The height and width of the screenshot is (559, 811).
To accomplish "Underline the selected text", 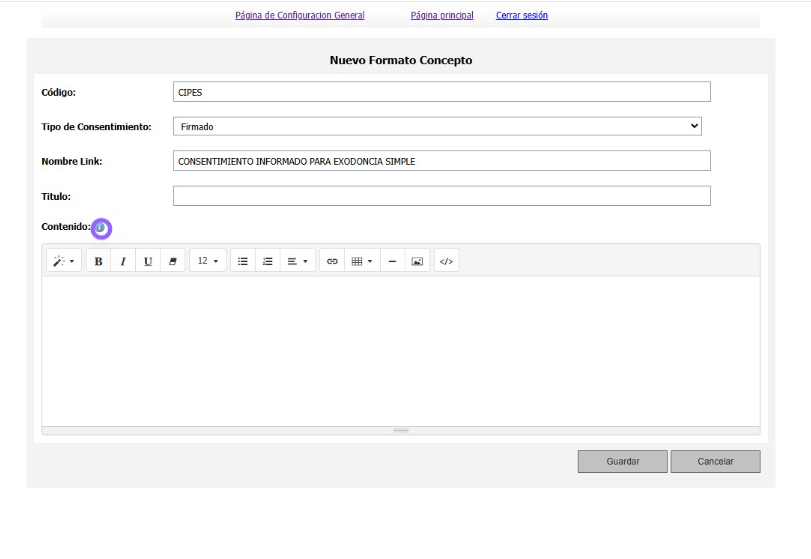I will 148,261.
